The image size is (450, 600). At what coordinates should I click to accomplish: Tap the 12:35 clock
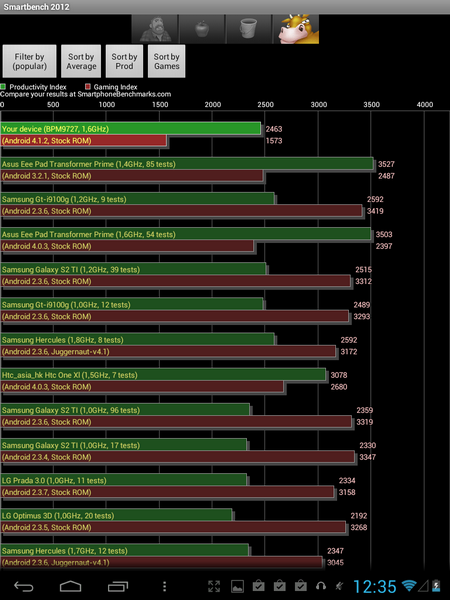click(x=374, y=586)
